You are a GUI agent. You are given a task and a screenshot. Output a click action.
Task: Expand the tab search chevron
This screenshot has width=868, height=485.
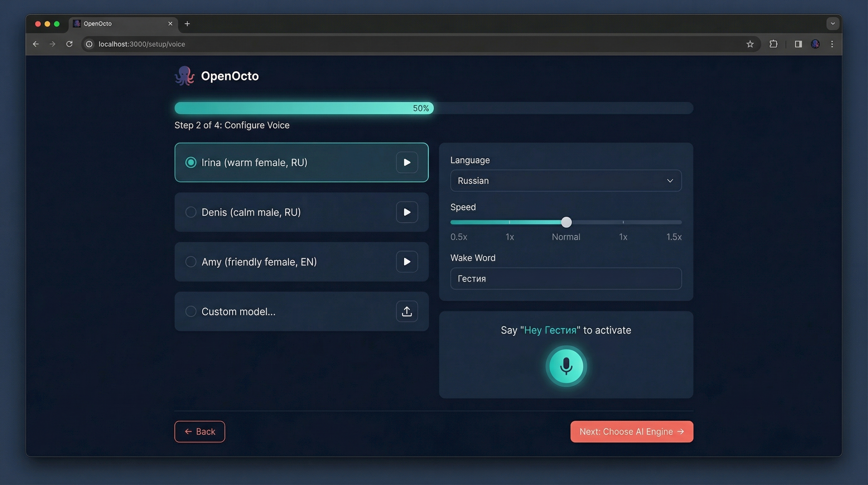[832, 24]
